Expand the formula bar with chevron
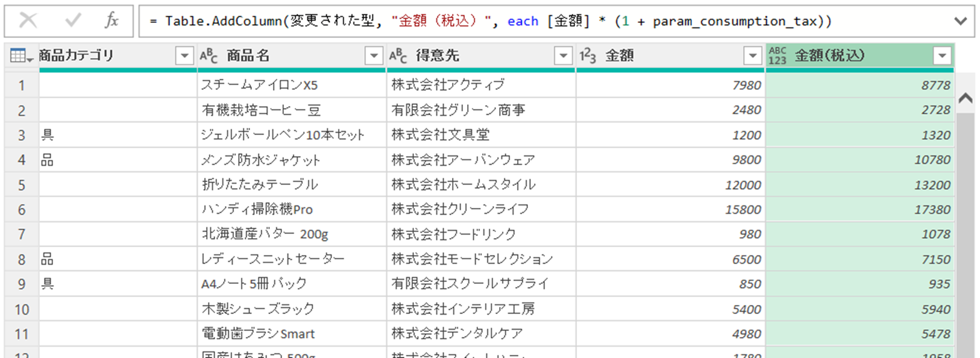 pyautogui.click(x=961, y=22)
